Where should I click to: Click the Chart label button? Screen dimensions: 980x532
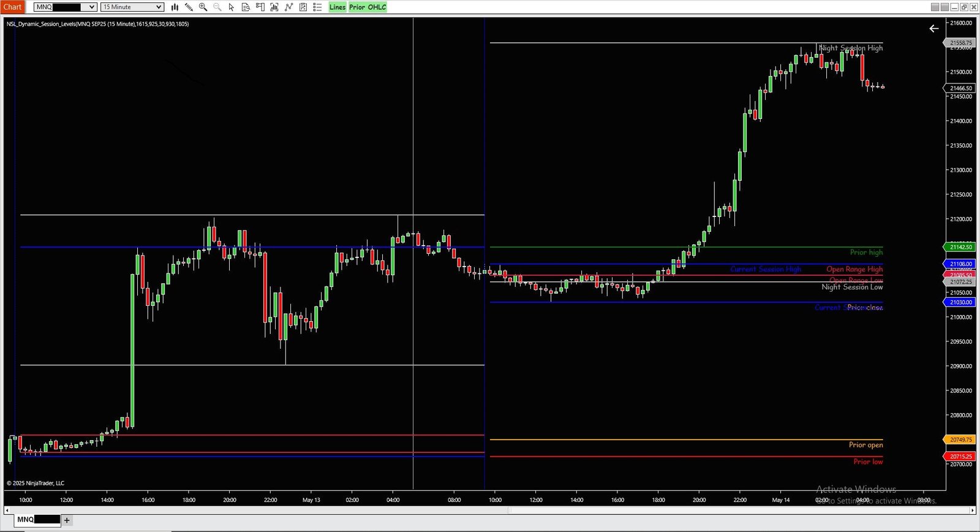tap(12, 7)
